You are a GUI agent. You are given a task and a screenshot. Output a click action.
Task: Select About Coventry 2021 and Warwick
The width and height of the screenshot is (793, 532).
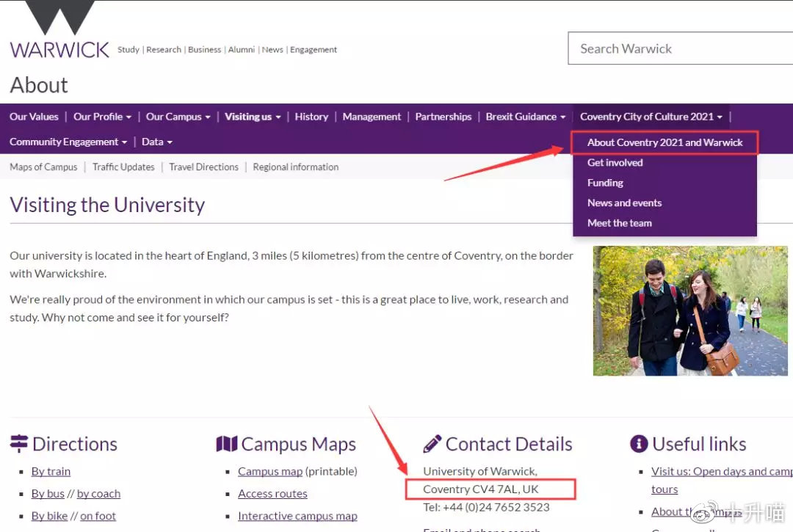[x=665, y=142]
